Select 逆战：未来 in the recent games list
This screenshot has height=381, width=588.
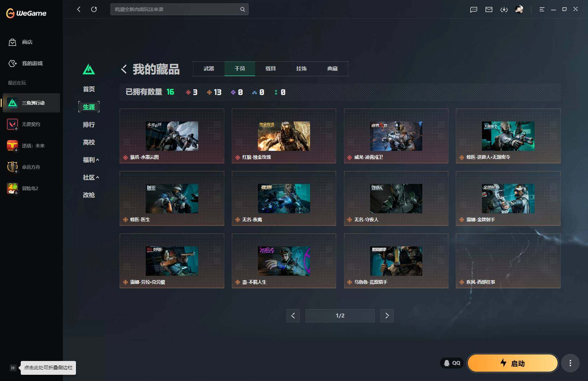[x=31, y=146]
